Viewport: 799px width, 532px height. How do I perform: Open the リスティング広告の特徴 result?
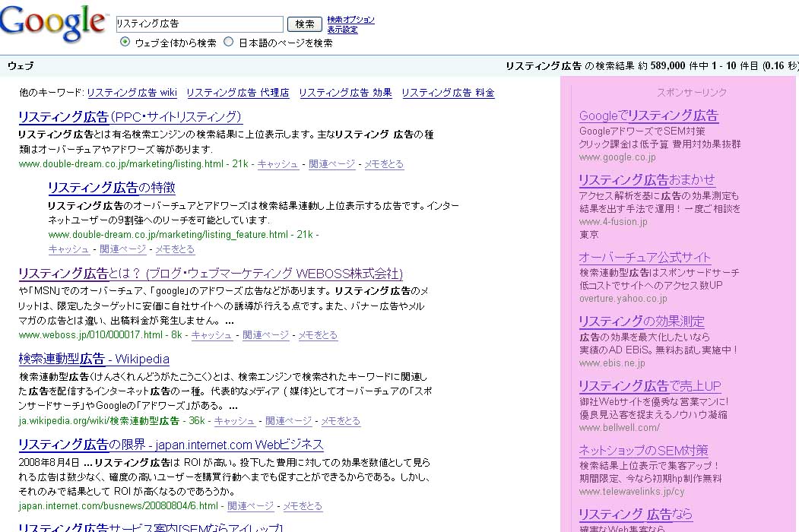click(x=112, y=188)
